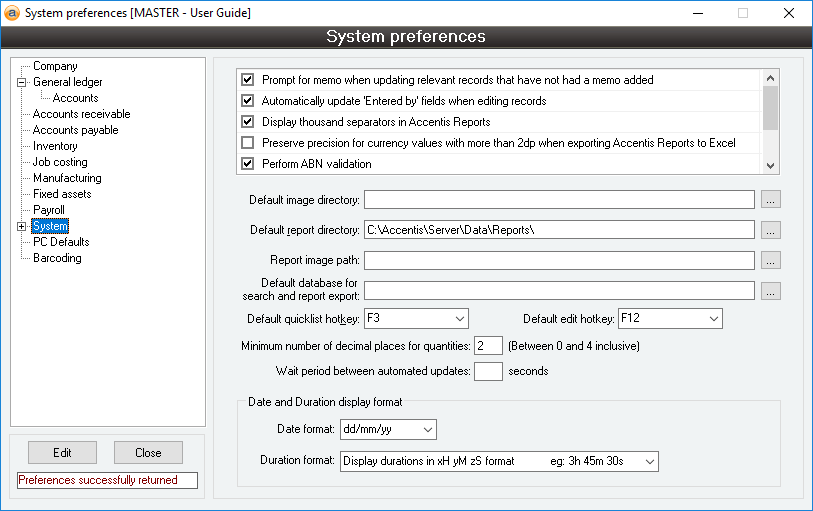813x511 pixels.
Task: Click the Close button below the tree
Action: [148, 453]
